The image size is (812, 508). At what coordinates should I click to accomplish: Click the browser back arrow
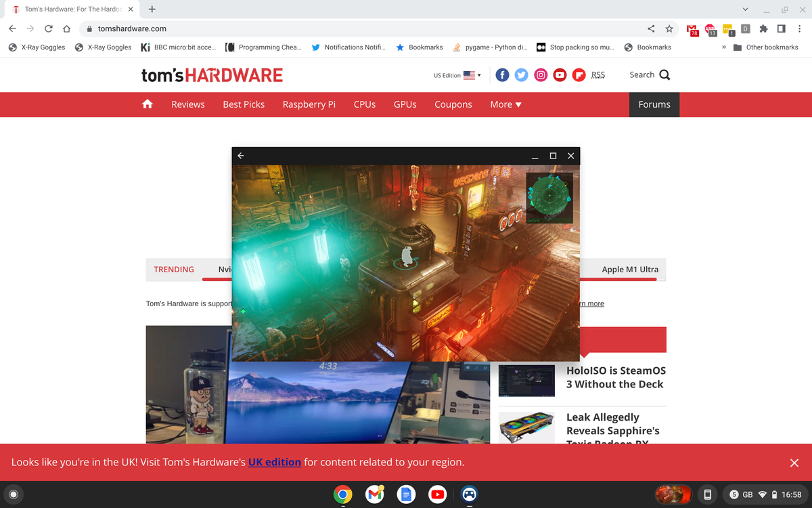click(x=13, y=28)
